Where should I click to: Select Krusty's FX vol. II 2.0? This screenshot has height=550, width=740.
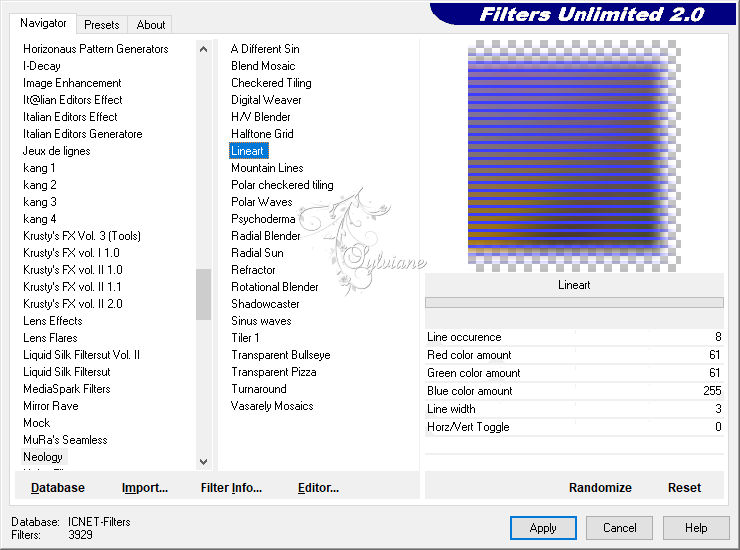click(73, 304)
